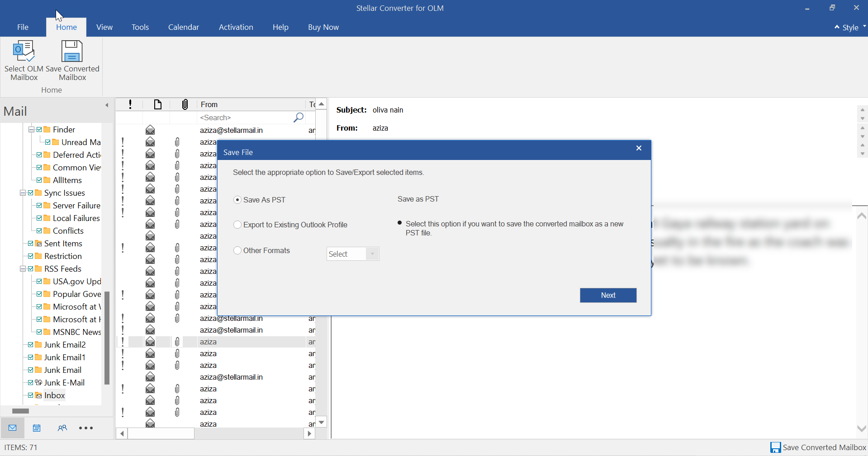Screen dimensions: 868x456
Task: Open Mail view icon in bottom navigation
Action: 13,428
